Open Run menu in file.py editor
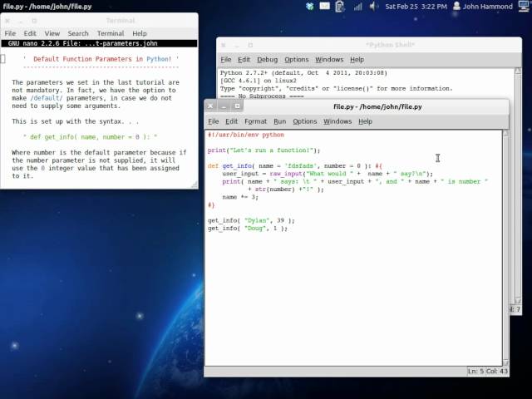This screenshot has height=399, width=532. 280,121
